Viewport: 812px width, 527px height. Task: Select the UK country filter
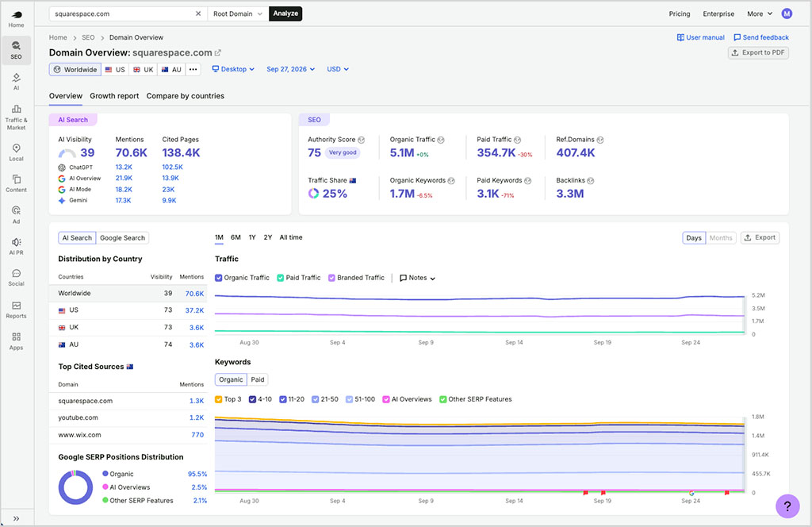click(144, 69)
